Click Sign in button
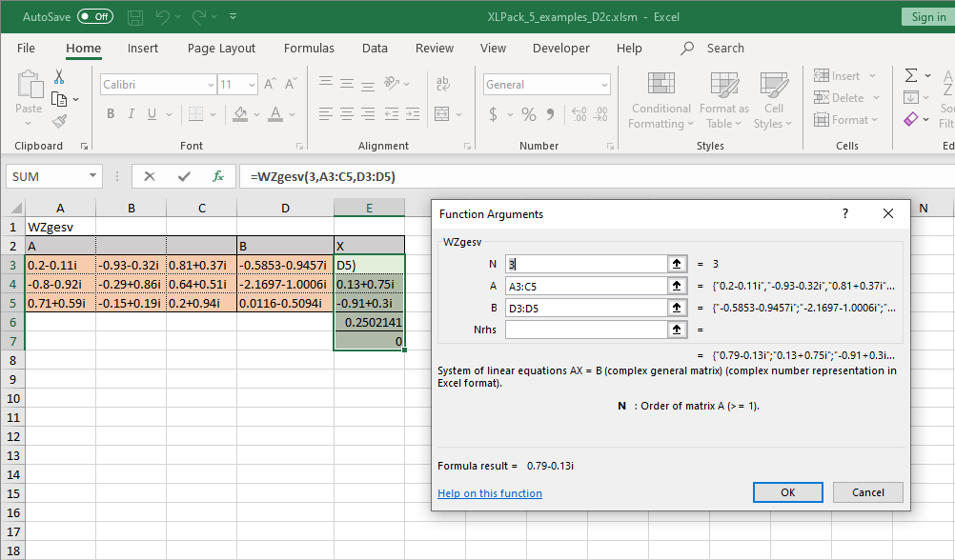Image resolution: width=955 pixels, height=560 pixels. [x=928, y=17]
